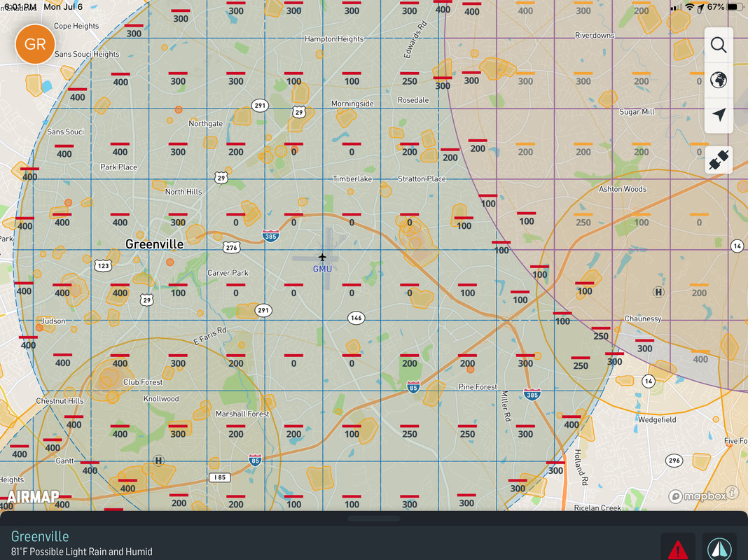The image size is (748, 560).
Task: Open the Greenville location panel title
Action: click(x=40, y=536)
